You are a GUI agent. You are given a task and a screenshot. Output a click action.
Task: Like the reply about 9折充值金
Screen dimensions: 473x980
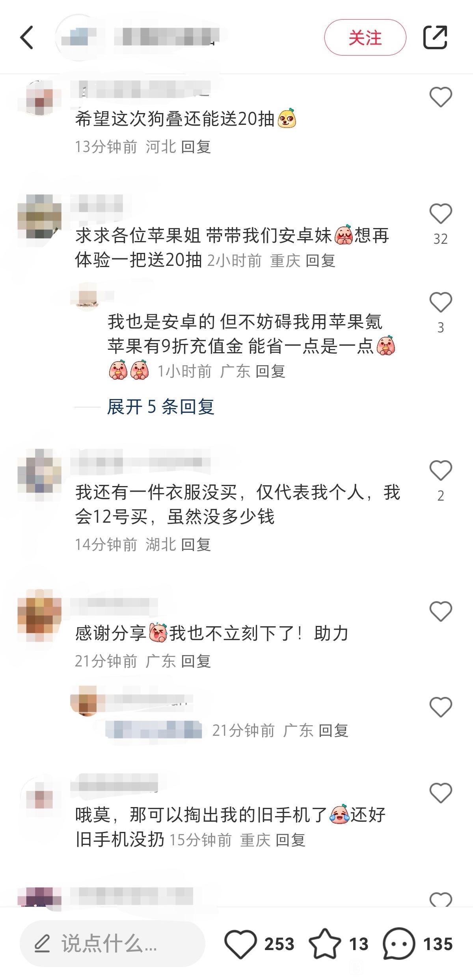pyautogui.click(x=440, y=302)
